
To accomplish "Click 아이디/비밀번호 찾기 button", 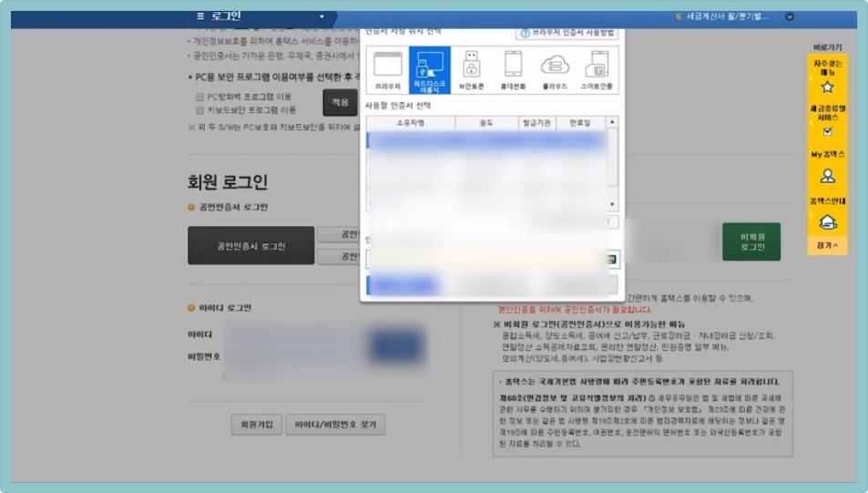I will click(x=335, y=425).
